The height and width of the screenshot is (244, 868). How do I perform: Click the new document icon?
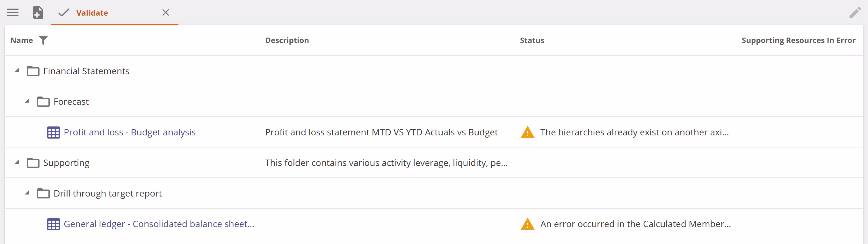38,12
